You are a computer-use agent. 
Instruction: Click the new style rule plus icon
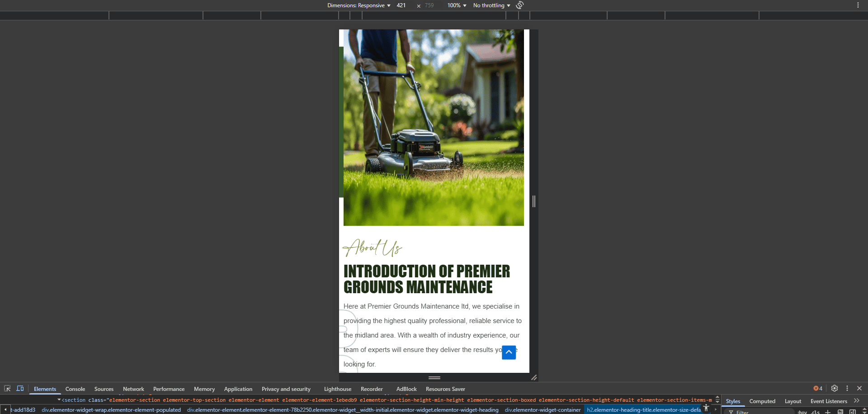[828, 412]
